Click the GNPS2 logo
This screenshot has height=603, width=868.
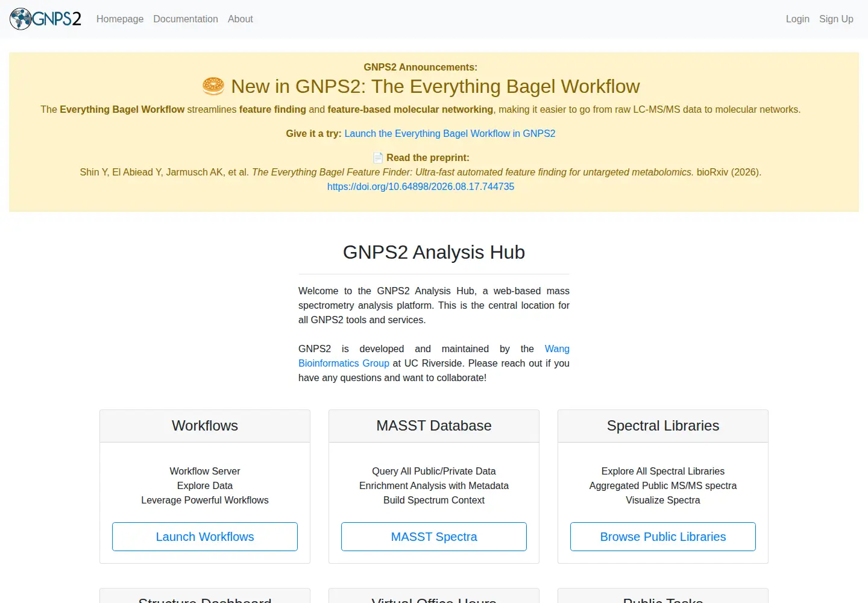point(45,19)
